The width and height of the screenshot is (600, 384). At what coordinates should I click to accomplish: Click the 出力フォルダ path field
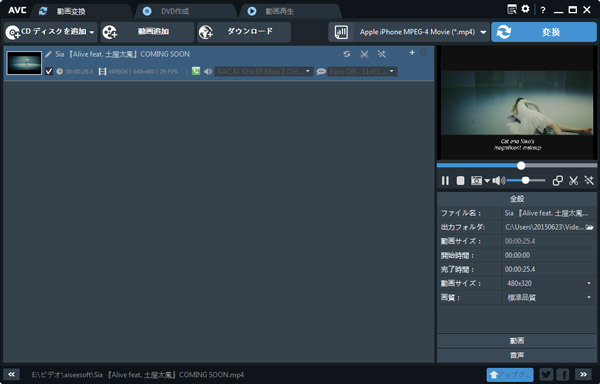pyautogui.click(x=544, y=227)
